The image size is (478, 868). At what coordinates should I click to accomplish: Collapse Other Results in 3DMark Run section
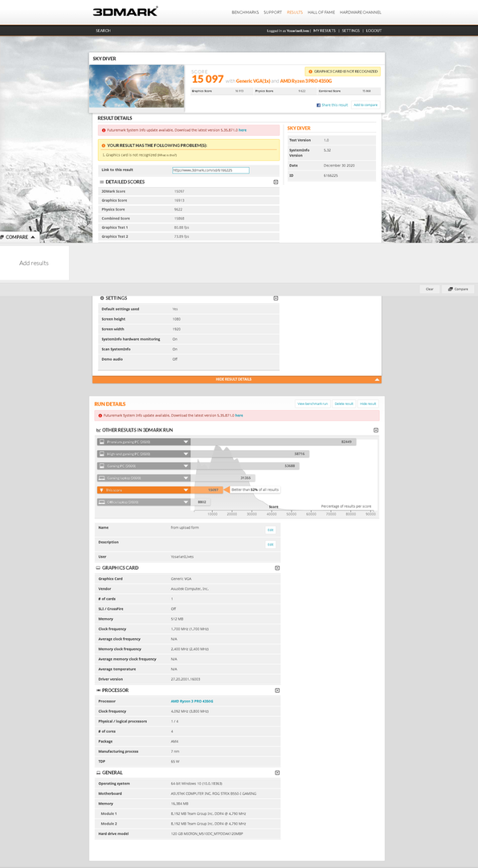376,430
